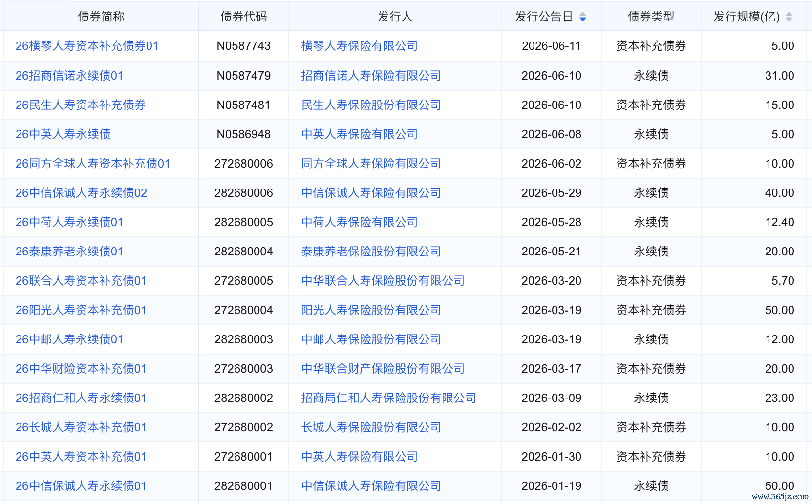View issuer 中荷人寿保险有限公司

click(360, 222)
